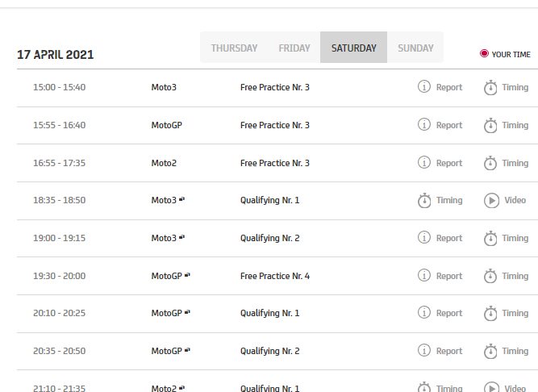
Task: Click info icon for MotoGP Qualifying Nr. 2
Action: tap(424, 351)
